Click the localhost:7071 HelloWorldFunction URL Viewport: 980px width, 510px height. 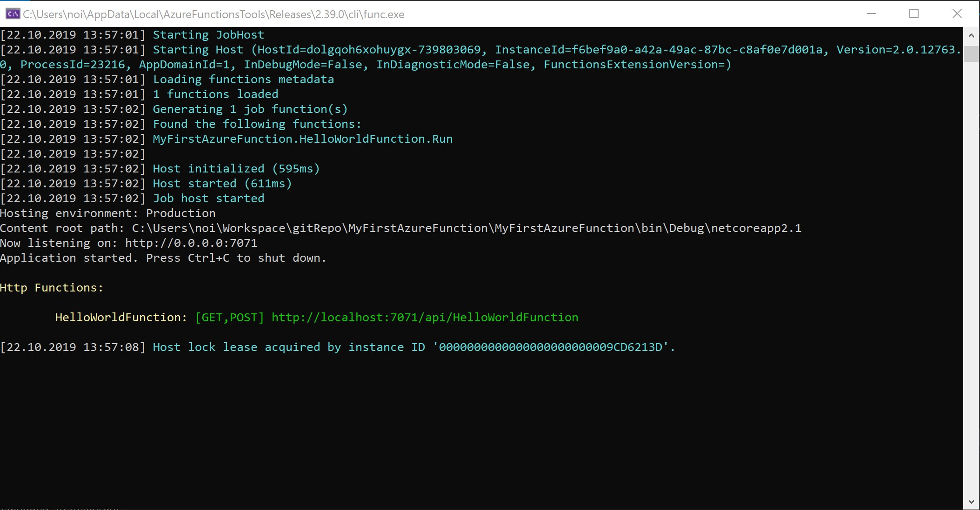coord(425,318)
